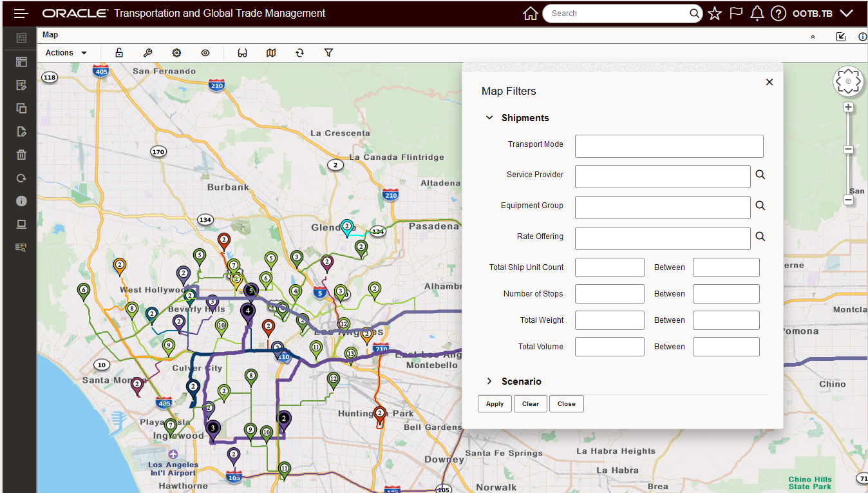
Task: Click the Transport Mode input field
Action: pyautogui.click(x=668, y=146)
